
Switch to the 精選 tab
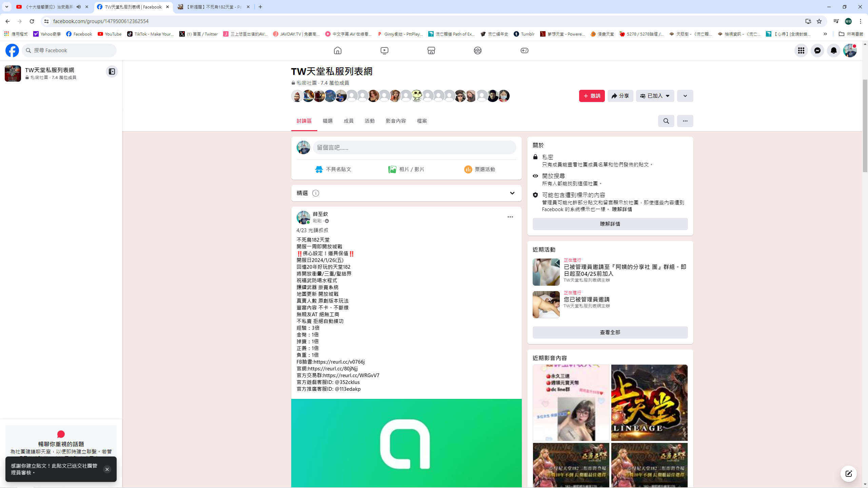click(x=328, y=121)
